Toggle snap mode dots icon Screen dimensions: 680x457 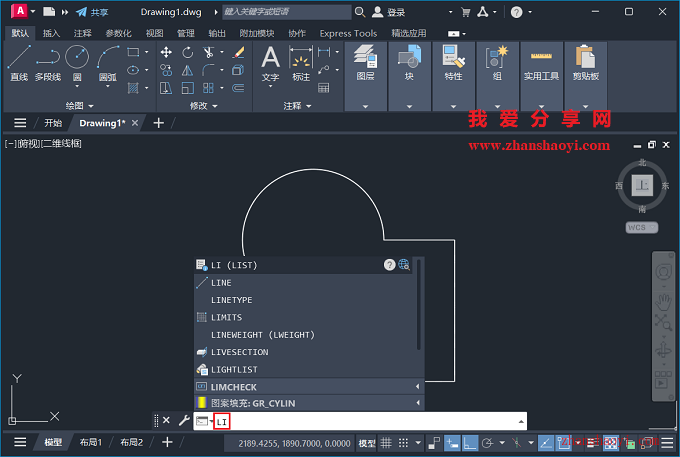pyautogui.click(x=403, y=443)
